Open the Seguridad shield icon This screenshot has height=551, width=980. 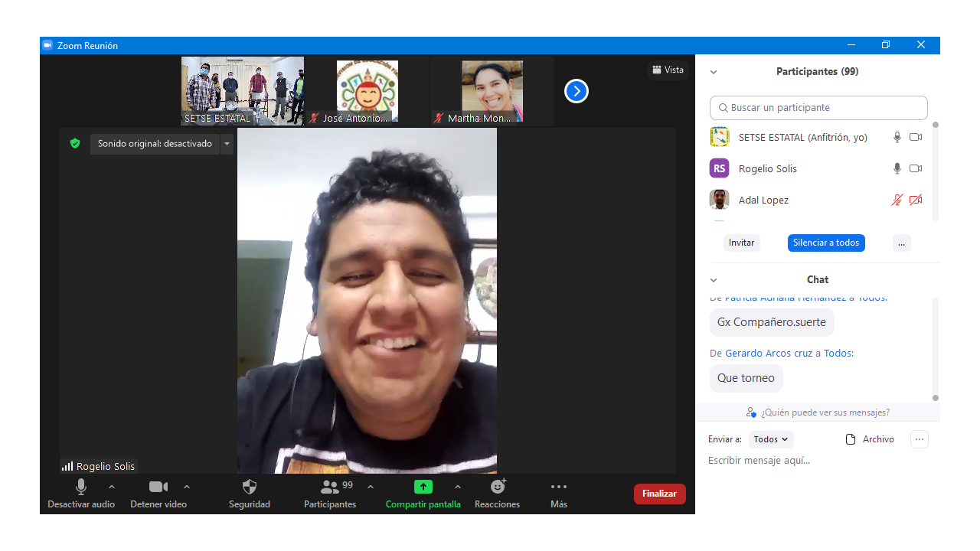250,487
